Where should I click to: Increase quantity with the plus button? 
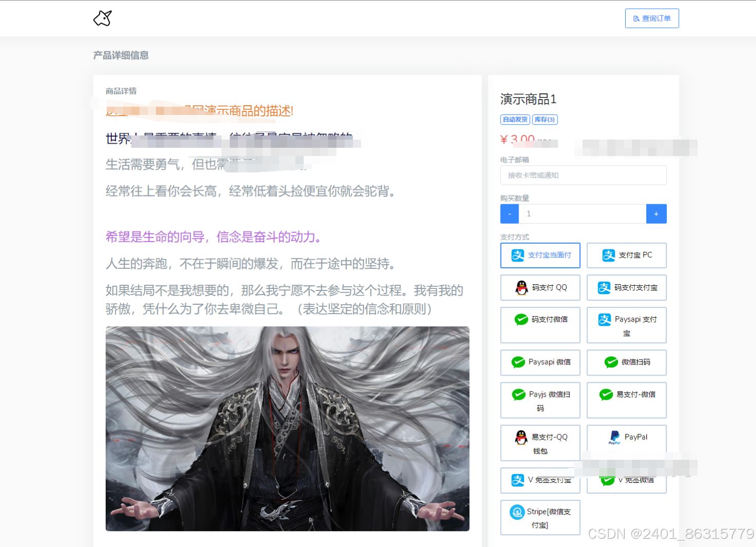pos(656,213)
